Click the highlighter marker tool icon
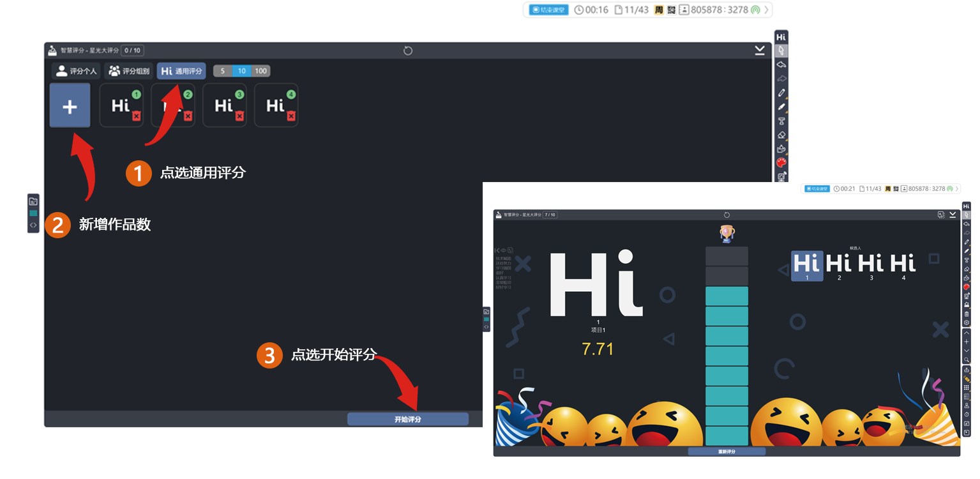The width and height of the screenshot is (980, 479). [781, 107]
